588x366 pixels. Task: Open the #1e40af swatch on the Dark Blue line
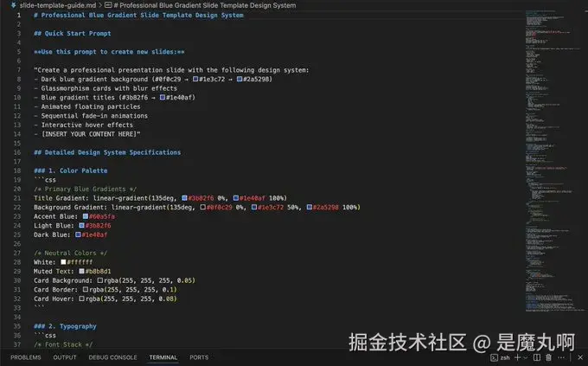tap(78, 235)
